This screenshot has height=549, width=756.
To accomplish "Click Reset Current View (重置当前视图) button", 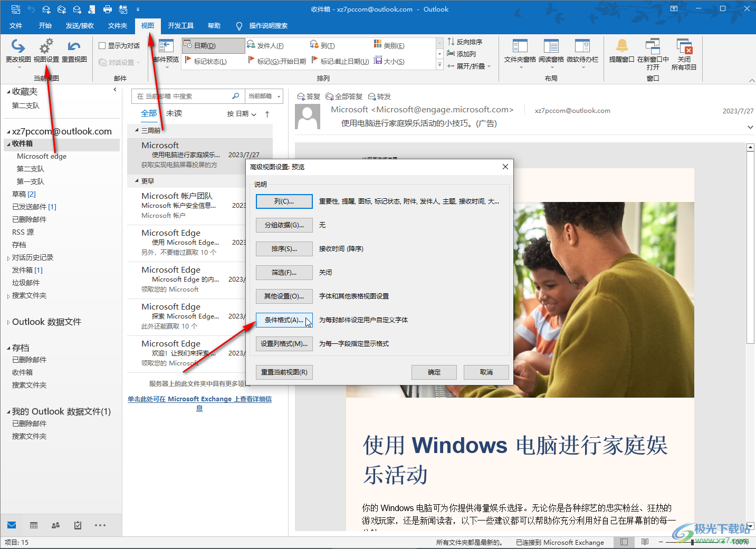I will coord(284,372).
